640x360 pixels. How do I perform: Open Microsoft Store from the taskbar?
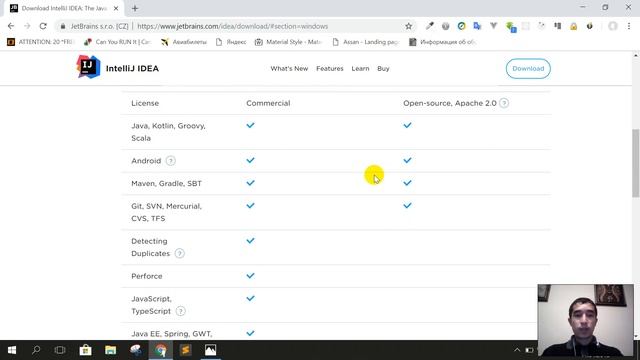pos(85,350)
